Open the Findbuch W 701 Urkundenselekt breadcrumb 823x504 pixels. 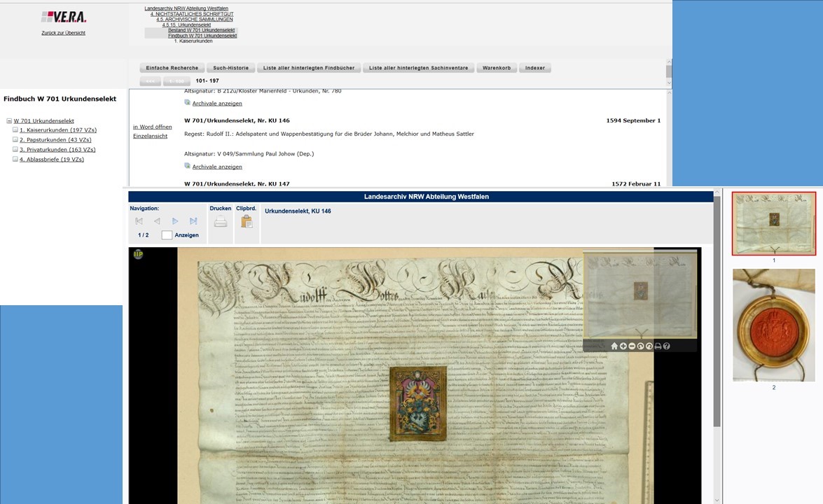click(x=202, y=36)
